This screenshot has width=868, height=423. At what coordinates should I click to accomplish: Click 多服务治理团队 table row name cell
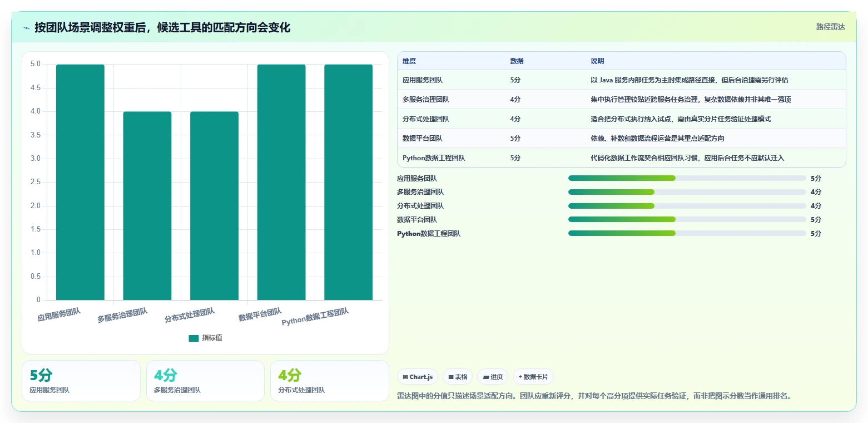pos(426,100)
